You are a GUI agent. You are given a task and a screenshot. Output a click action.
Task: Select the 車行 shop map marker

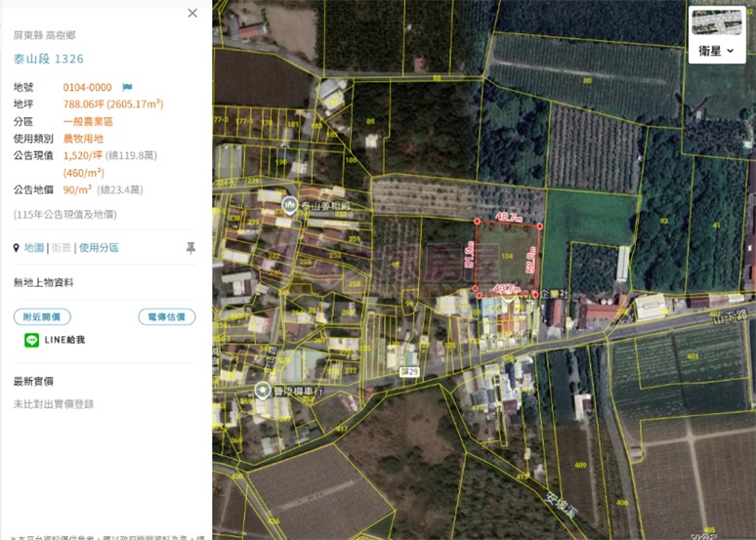coord(263,391)
